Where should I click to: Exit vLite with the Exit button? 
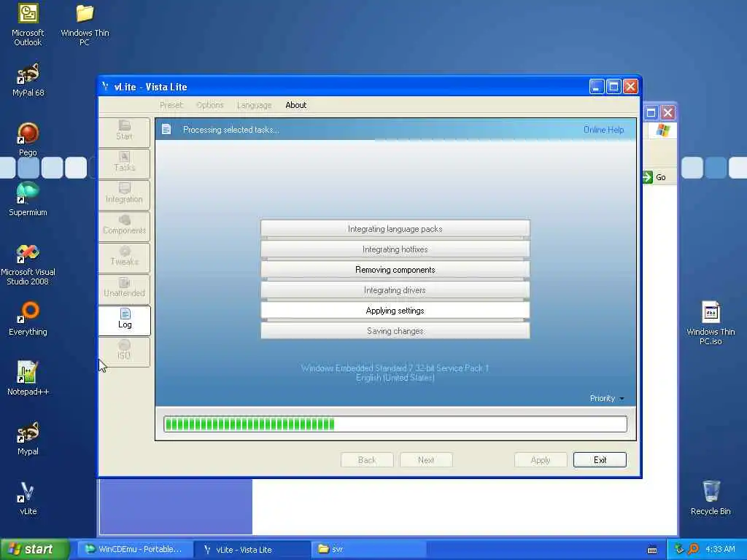pyautogui.click(x=600, y=460)
